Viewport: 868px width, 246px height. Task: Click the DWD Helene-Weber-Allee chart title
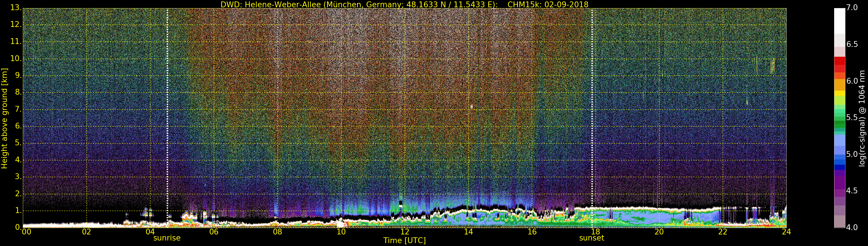(x=404, y=4)
